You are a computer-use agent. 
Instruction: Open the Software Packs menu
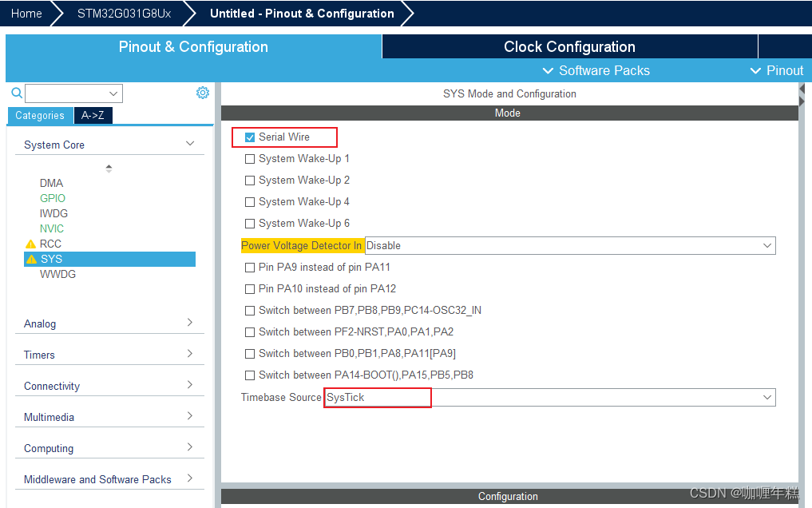[x=596, y=70]
